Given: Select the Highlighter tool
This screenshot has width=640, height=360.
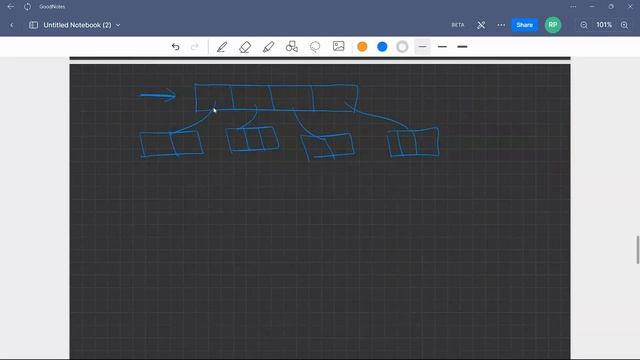Looking at the screenshot, I should click(x=268, y=47).
